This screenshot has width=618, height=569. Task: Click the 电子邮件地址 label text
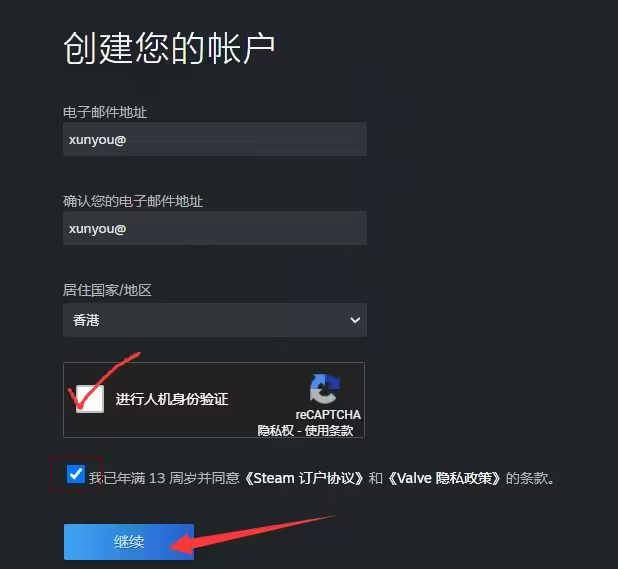(x=105, y=112)
